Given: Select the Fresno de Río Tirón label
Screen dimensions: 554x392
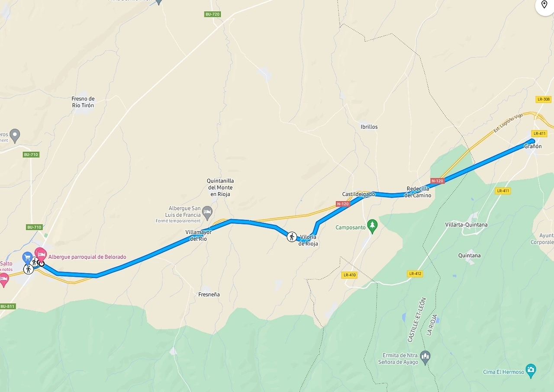Looking at the screenshot, I should tap(83, 102).
